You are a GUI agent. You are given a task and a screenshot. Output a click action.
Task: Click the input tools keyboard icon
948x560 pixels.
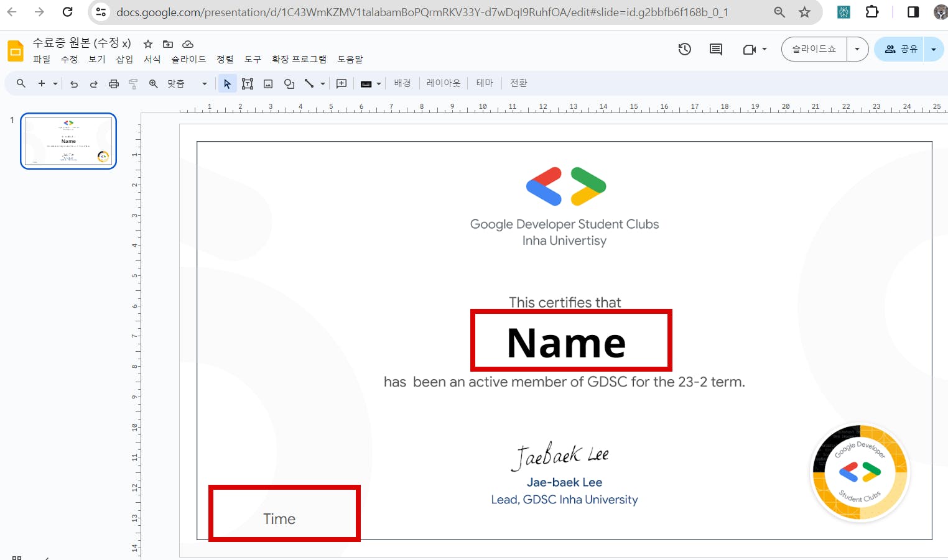tap(366, 84)
